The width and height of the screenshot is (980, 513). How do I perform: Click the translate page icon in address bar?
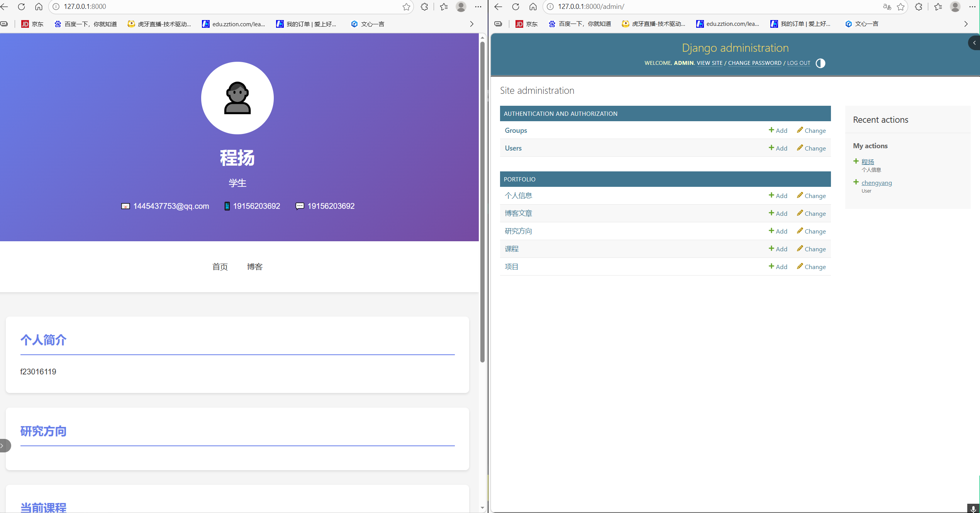[887, 7]
